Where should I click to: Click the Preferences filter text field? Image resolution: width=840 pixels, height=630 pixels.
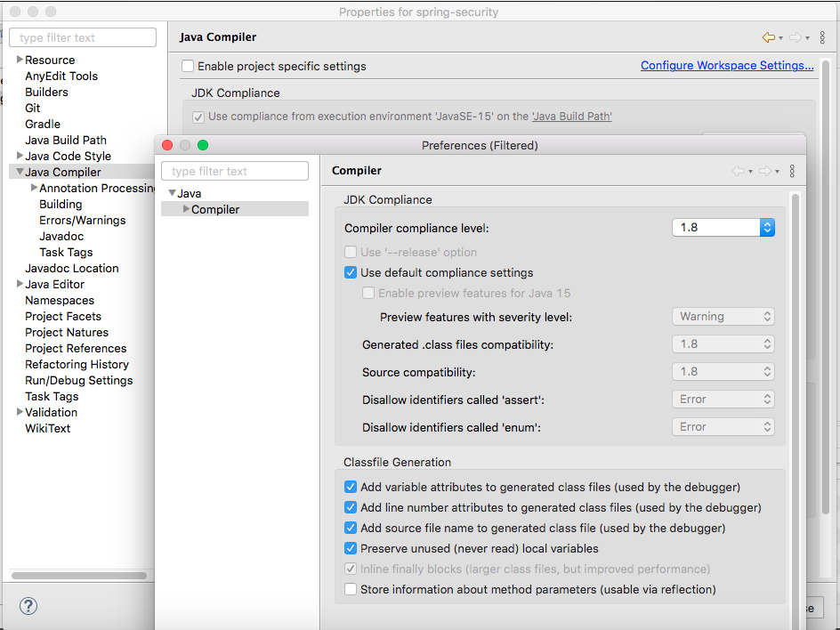pos(235,171)
